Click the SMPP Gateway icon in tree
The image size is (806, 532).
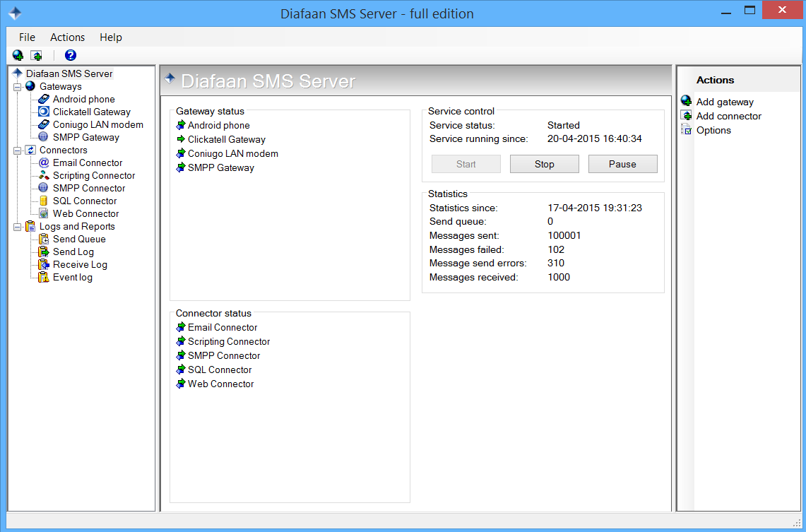point(44,137)
